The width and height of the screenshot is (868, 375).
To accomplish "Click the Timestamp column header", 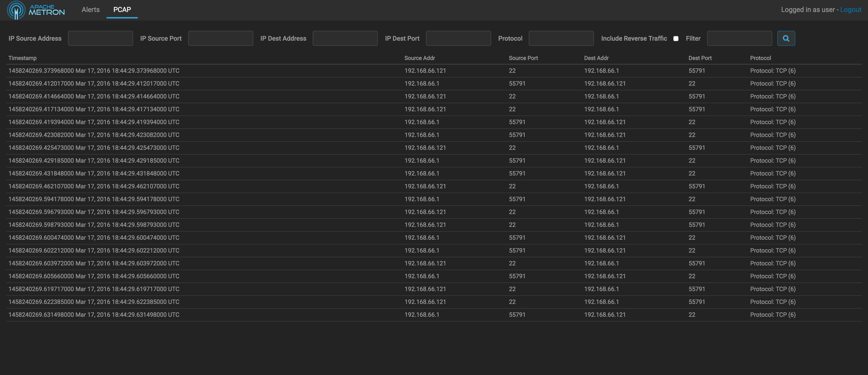I will coord(23,58).
